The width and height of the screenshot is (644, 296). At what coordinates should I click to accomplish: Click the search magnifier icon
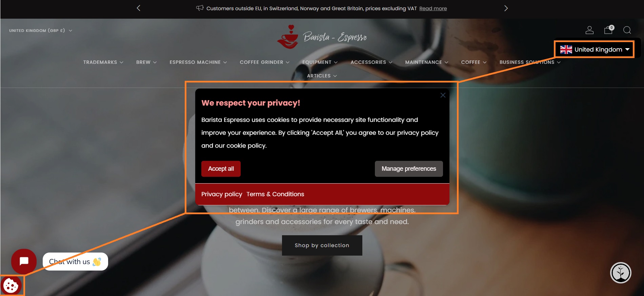coord(627,30)
